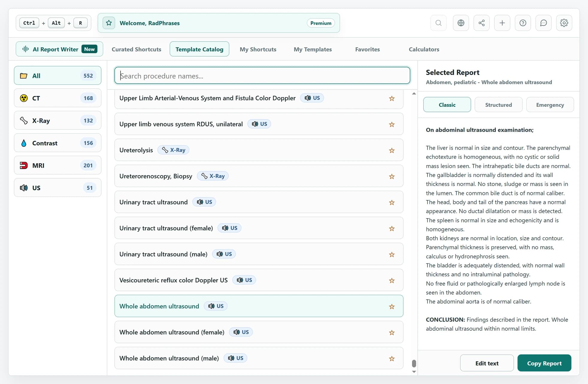Image resolution: width=588 pixels, height=384 pixels.
Task: Select the All category with 552 templates
Action: (x=57, y=75)
